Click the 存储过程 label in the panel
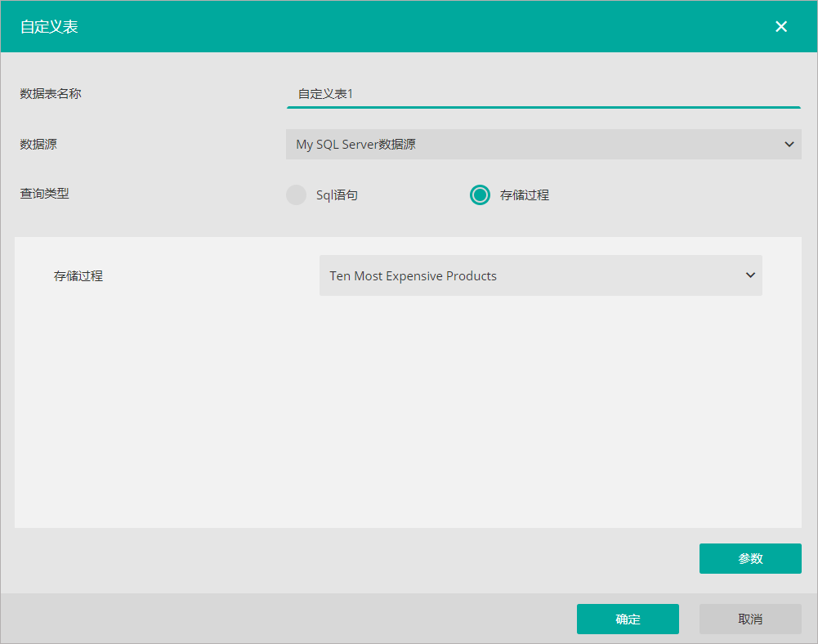 click(78, 276)
